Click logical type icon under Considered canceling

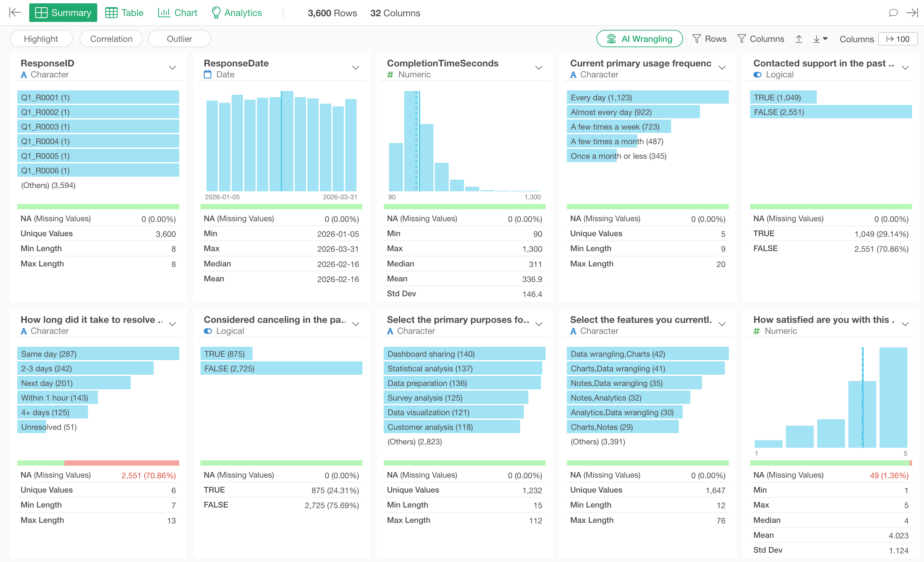click(208, 331)
